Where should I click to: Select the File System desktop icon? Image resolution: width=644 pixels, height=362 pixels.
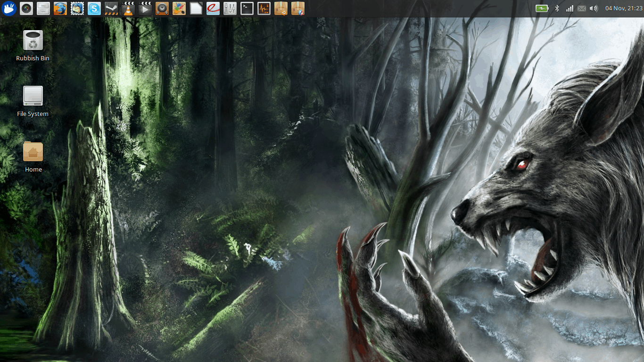tap(33, 101)
